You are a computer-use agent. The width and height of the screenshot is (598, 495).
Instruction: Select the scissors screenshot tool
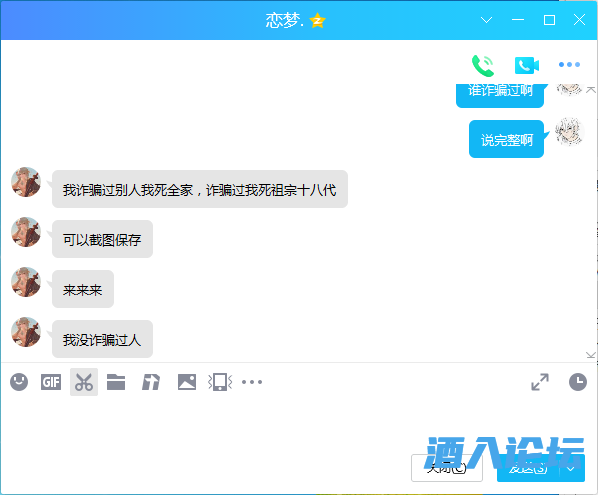tap(84, 382)
